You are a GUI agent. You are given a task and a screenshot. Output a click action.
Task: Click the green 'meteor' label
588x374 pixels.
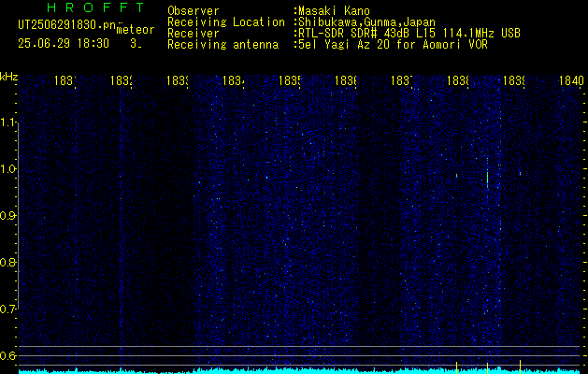click(x=136, y=30)
